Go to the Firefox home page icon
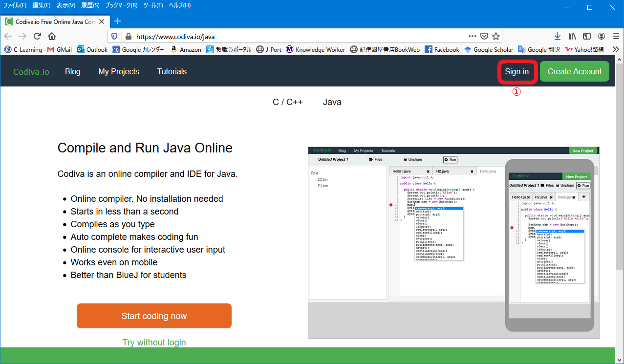This screenshot has width=624, height=364. (52, 36)
